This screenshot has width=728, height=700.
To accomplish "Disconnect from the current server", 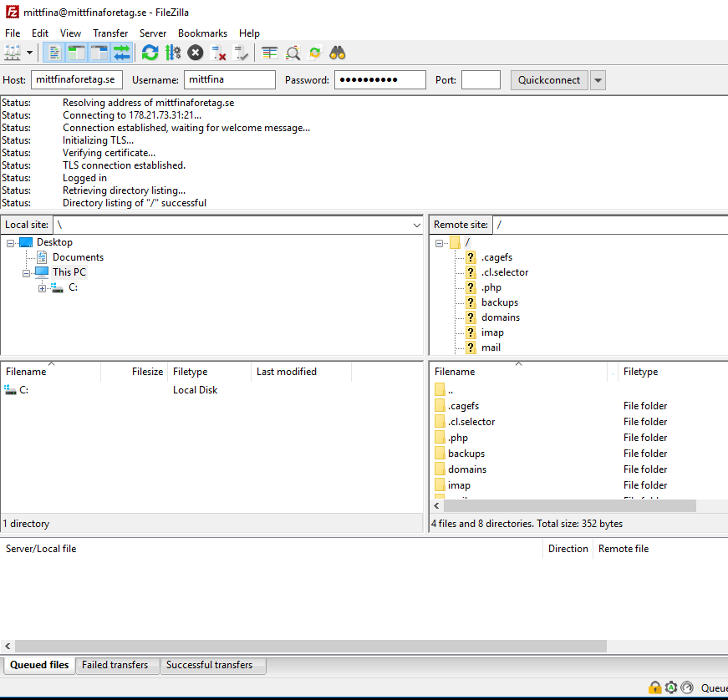I will point(218,53).
